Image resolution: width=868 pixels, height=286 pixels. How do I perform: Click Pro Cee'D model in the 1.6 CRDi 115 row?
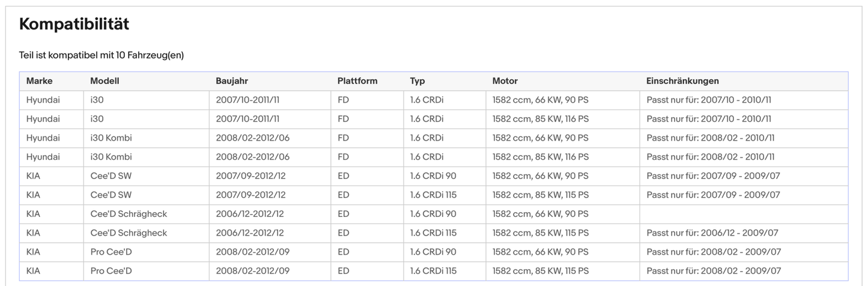coord(111,271)
